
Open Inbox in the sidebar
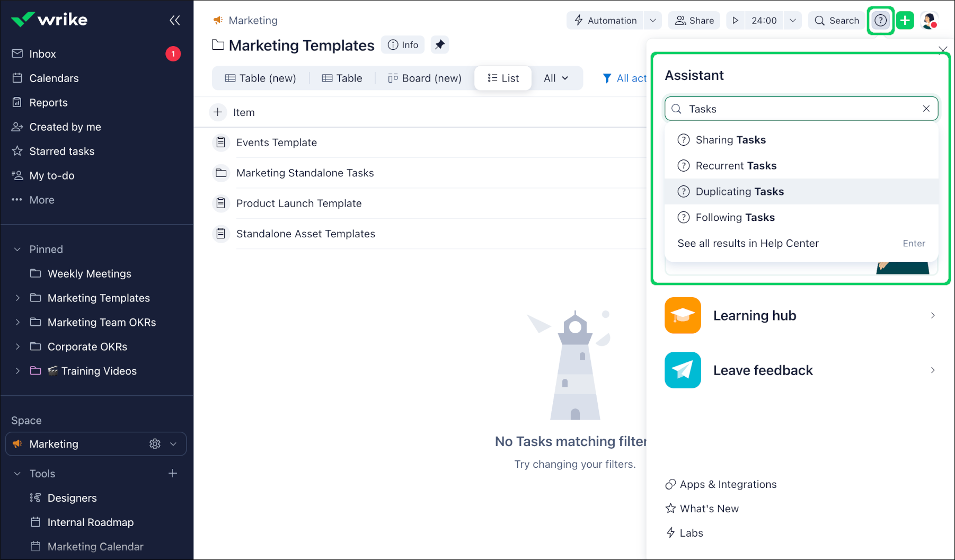(42, 54)
